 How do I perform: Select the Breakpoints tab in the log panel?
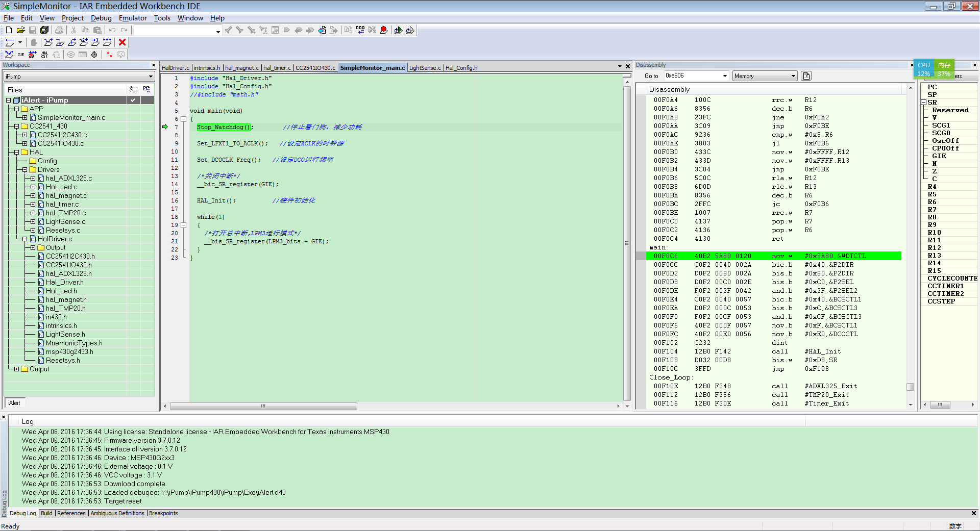[x=163, y=513]
